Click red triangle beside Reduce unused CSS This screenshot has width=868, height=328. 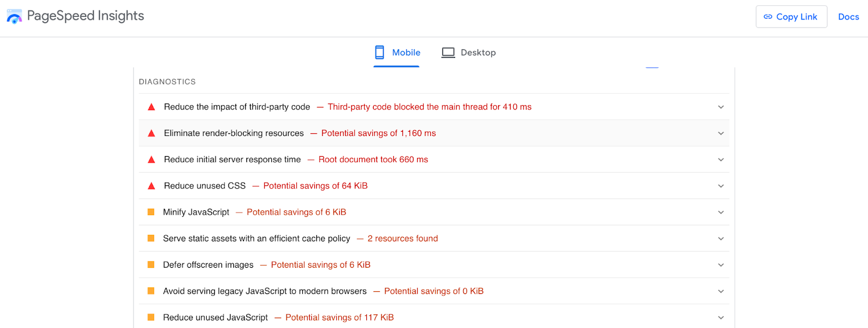[x=151, y=186]
